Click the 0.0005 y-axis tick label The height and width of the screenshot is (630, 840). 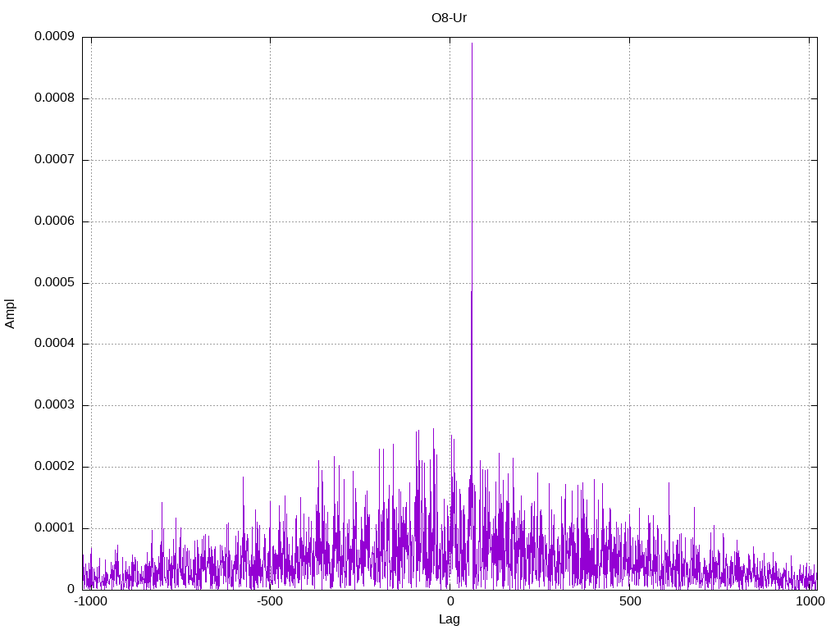point(55,282)
